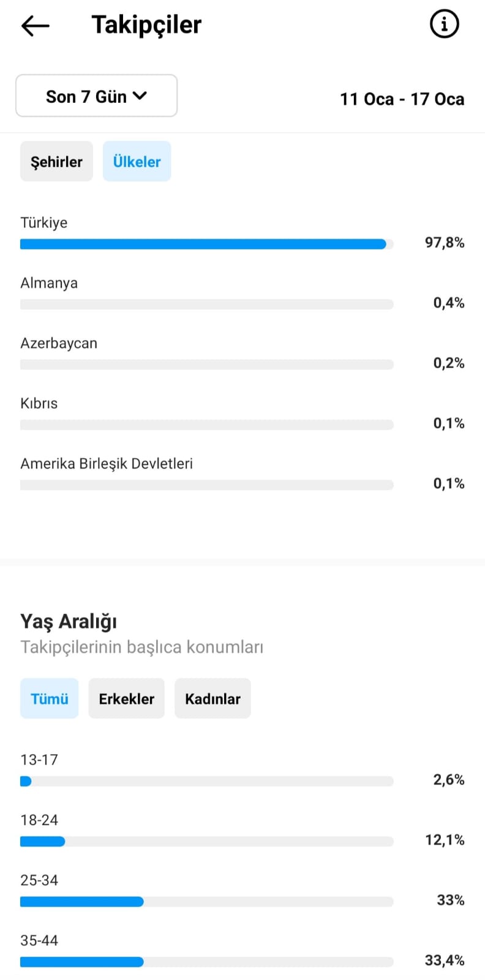Tap the Amerika Birleşik Devletleri label
Screen dimensions: 485x980
[107, 464]
